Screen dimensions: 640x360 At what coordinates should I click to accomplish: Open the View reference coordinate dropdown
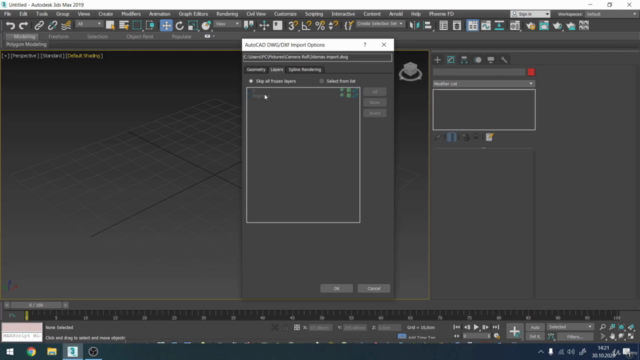pyautogui.click(x=227, y=24)
